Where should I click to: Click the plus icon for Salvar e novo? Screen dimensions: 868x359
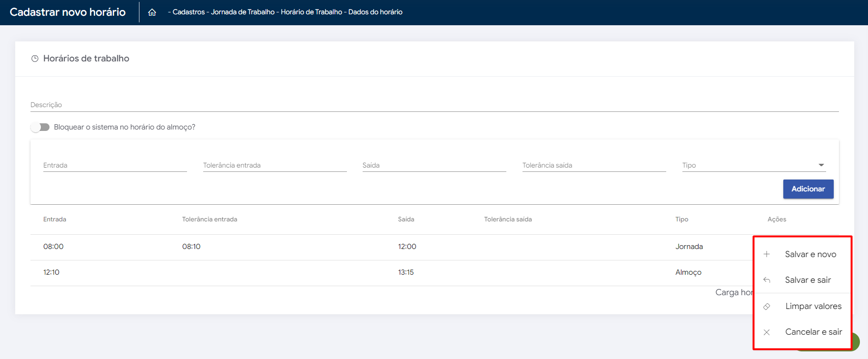click(x=767, y=254)
